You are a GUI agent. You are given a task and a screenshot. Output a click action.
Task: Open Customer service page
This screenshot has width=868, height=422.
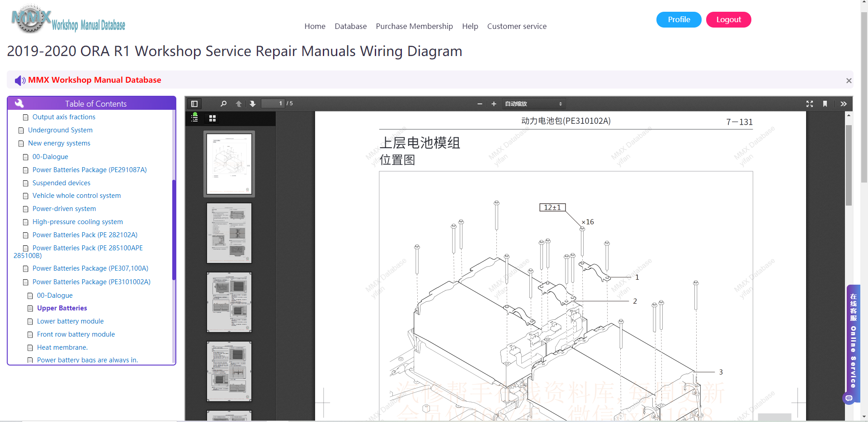click(x=517, y=26)
